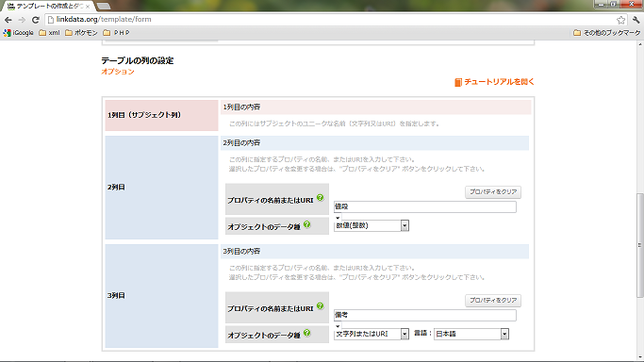Click the 1列目の内容 heading
Viewport: 644px width, 362px height.
pos(241,107)
